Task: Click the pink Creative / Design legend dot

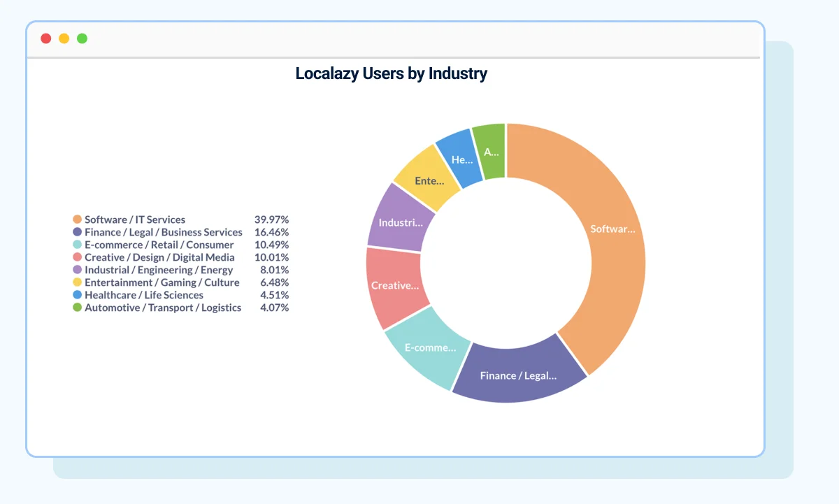Action: [x=77, y=257]
